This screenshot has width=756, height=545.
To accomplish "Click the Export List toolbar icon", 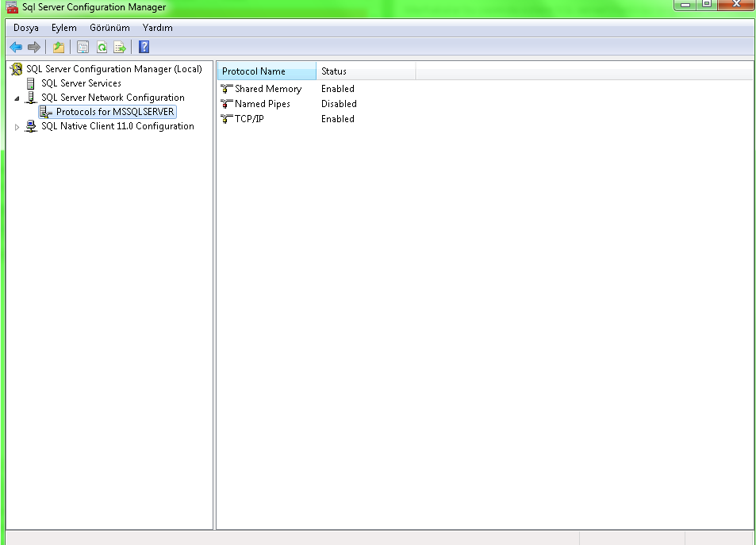I will [120, 48].
